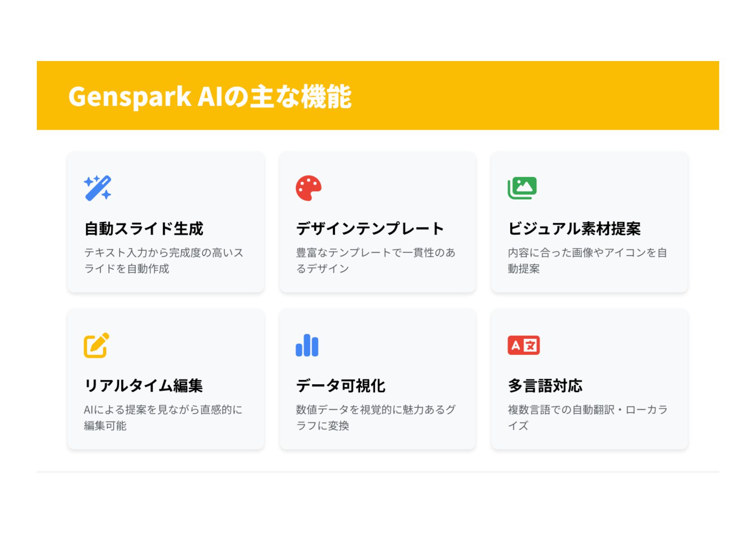Click the ビジュアル素材提案 heading

(x=574, y=229)
